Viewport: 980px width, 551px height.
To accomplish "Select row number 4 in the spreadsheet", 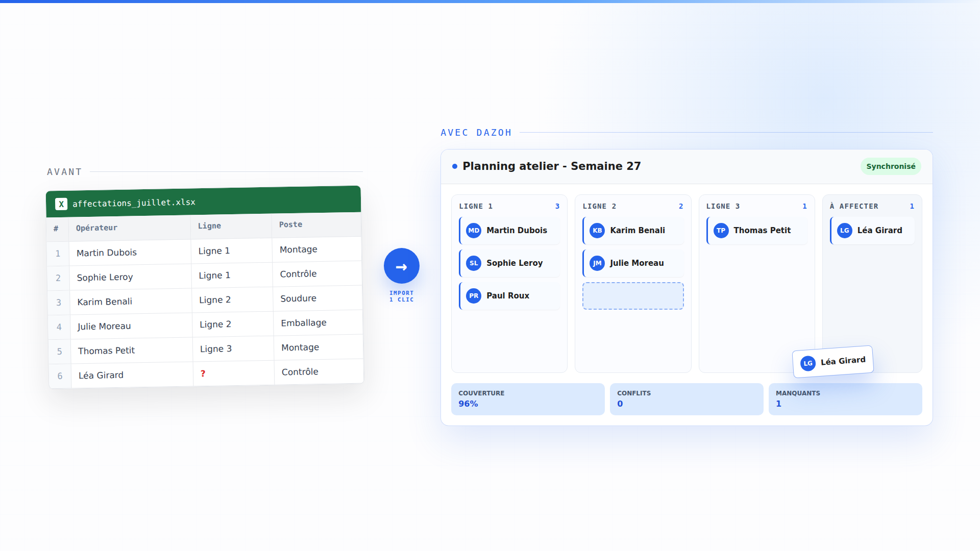I will pyautogui.click(x=59, y=327).
